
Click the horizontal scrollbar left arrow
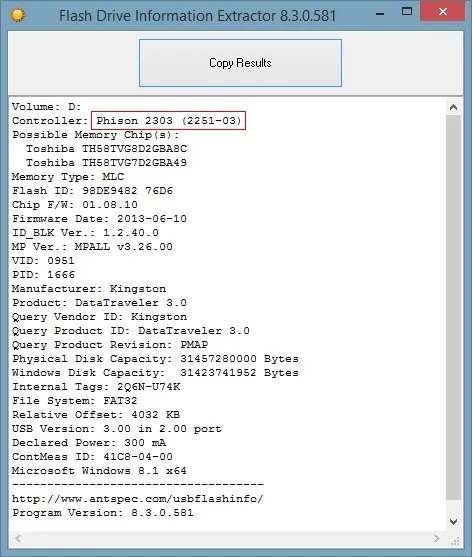coord(18,539)
